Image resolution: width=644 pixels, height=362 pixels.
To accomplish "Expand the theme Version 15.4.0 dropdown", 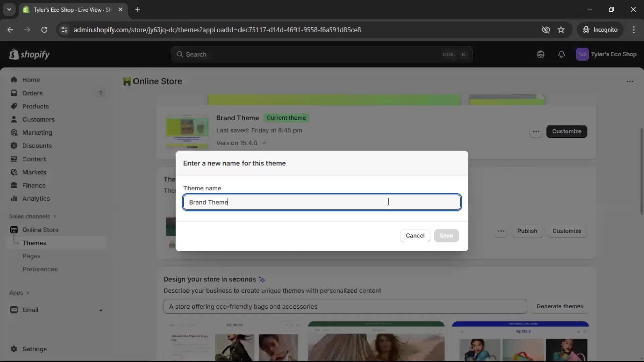I will pos(241,143).
